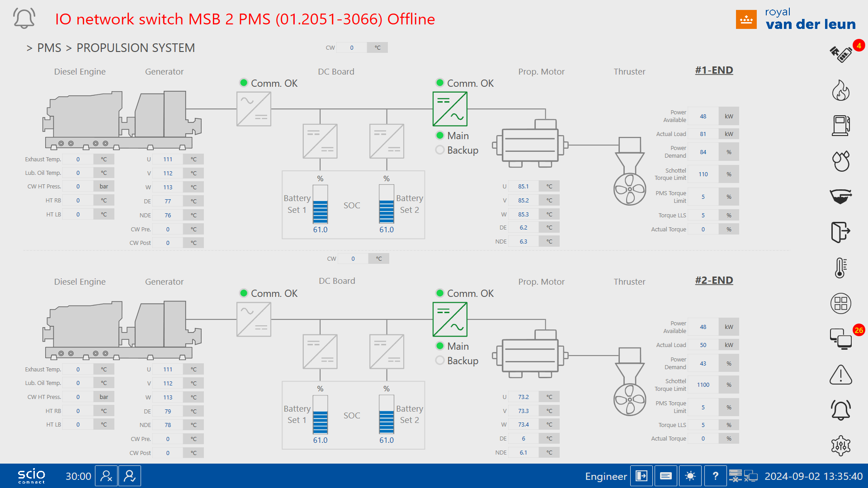868x488 pixels.
Task: Click the thermometer sidebar icon
Action: pos(840,267)
